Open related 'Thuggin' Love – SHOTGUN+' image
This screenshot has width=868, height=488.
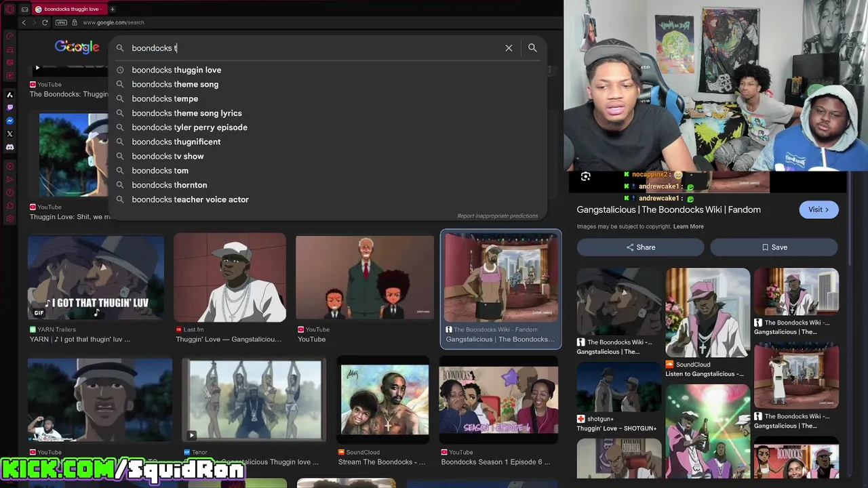[618, 386]
